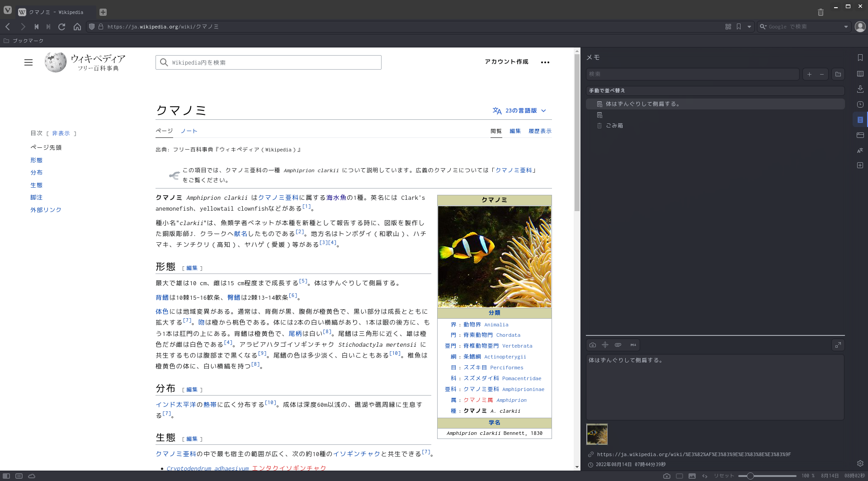868x481 pixels.
Task: Insert a screenshot into the note
Action: pyautogui.click(x=593, y=344)
